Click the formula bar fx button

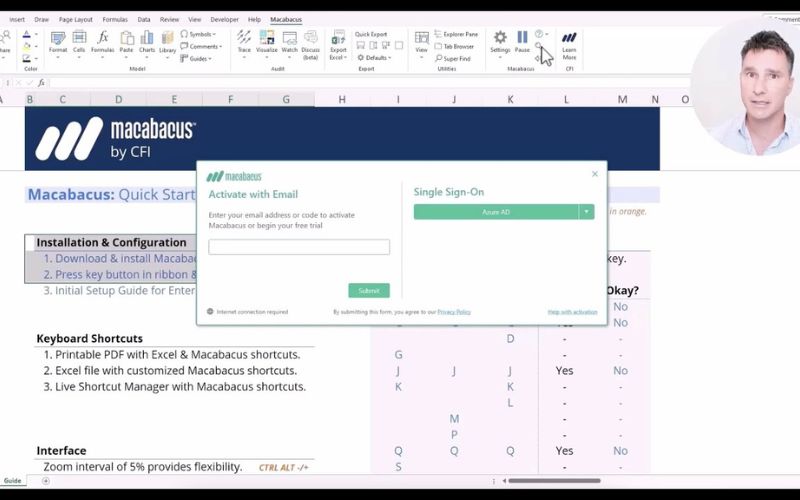(x=41, y=82)
